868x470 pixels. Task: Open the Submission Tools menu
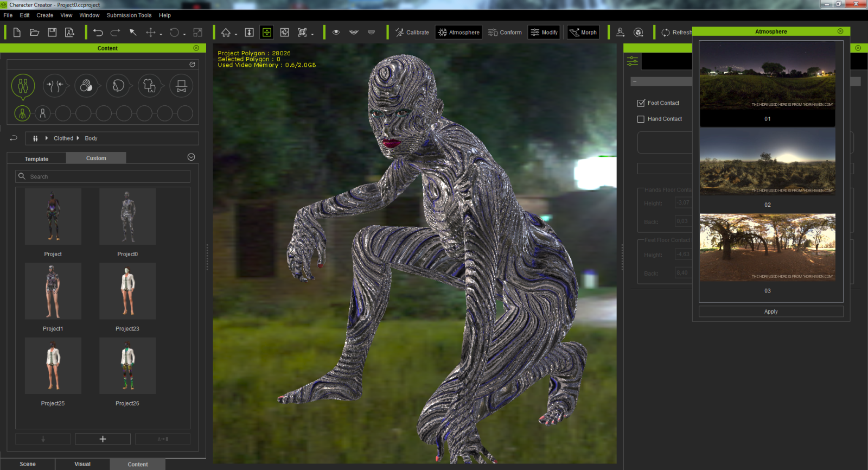(129, 15)
